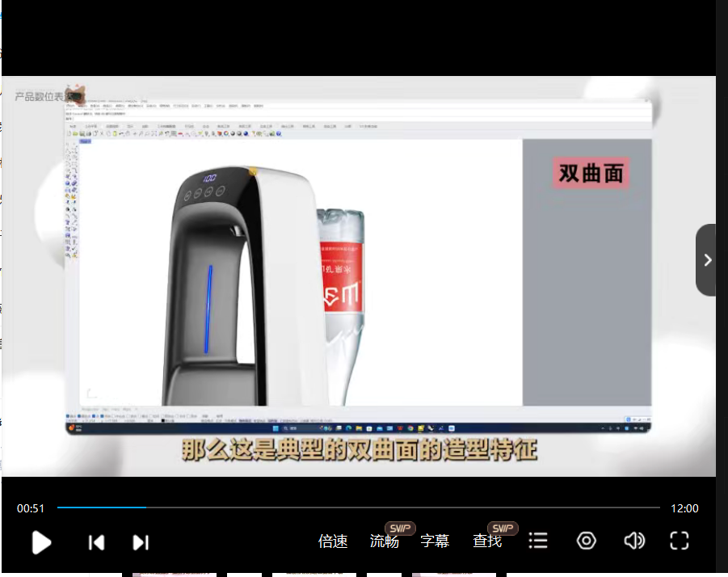Toggle 字幕 subtitles on the player
This screenshot has height=577, width=728.
435,541
